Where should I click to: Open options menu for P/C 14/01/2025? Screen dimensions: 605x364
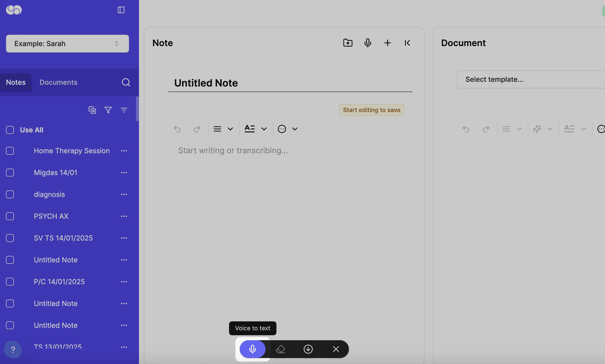[124, 282]
